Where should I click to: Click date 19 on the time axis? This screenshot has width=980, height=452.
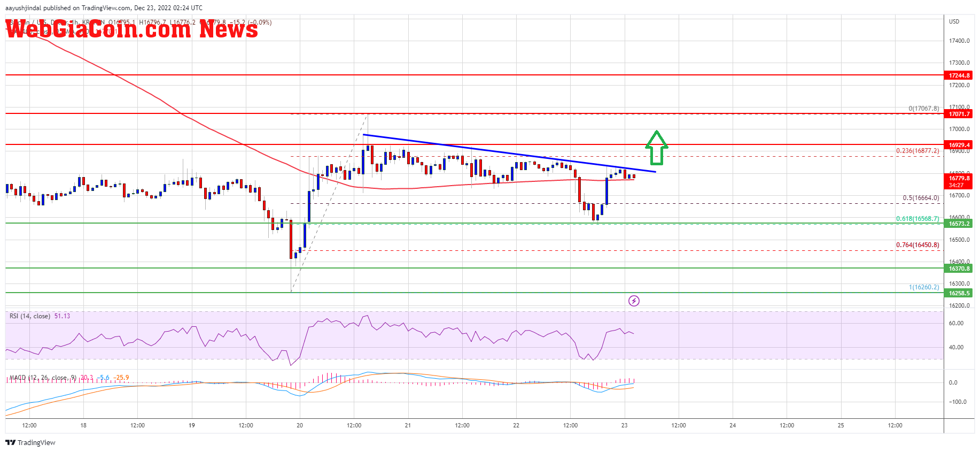point(192,425)
